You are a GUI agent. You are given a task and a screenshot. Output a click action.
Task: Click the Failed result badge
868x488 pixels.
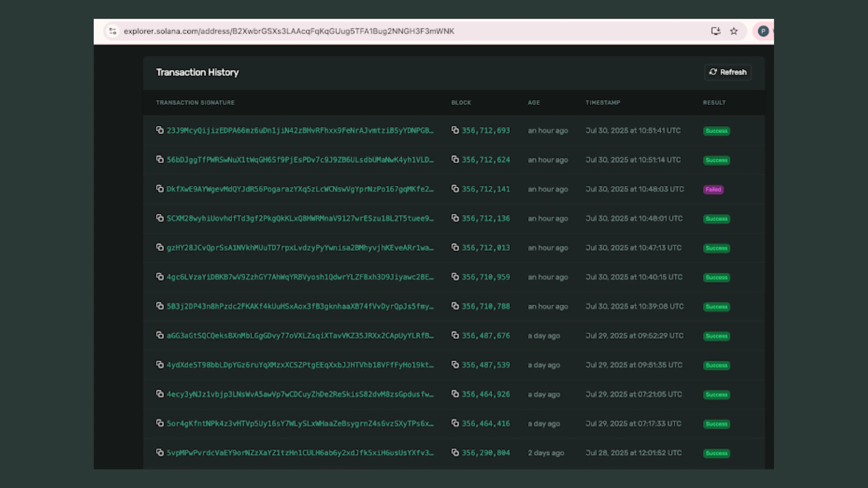[x=713, y=189]
